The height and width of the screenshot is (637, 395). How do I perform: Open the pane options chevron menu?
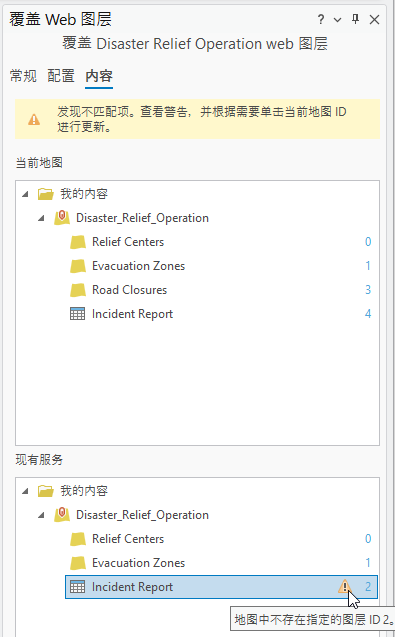(337, 20)
